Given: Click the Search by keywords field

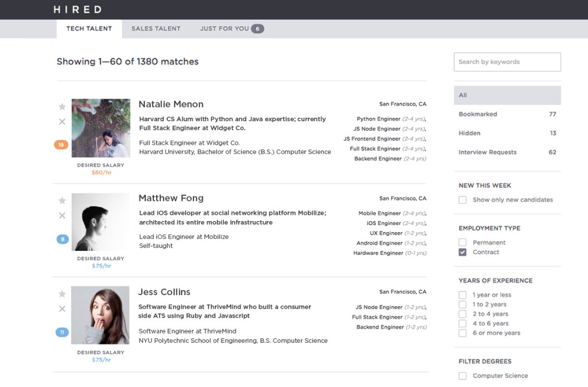Looking at the screenshot, I should click(506, 62).
